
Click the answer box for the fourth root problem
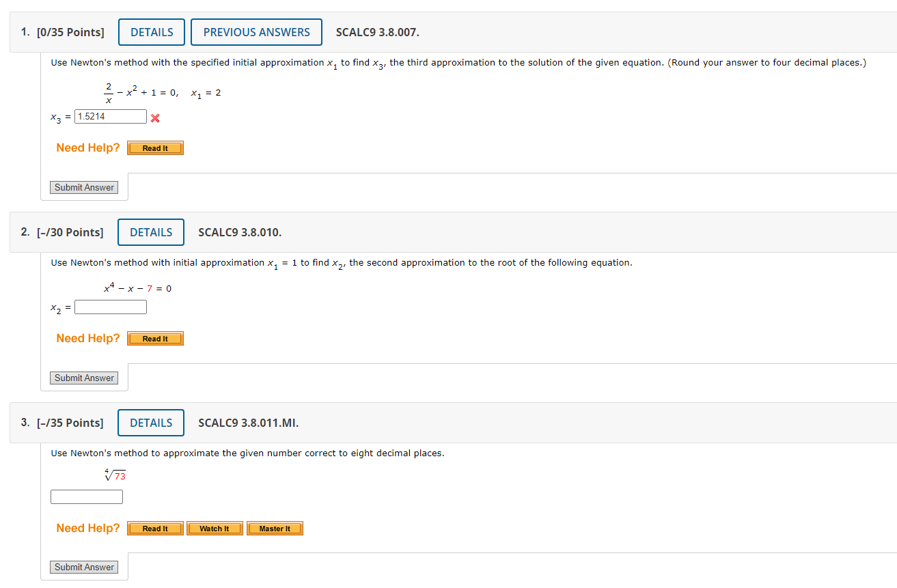86,496
